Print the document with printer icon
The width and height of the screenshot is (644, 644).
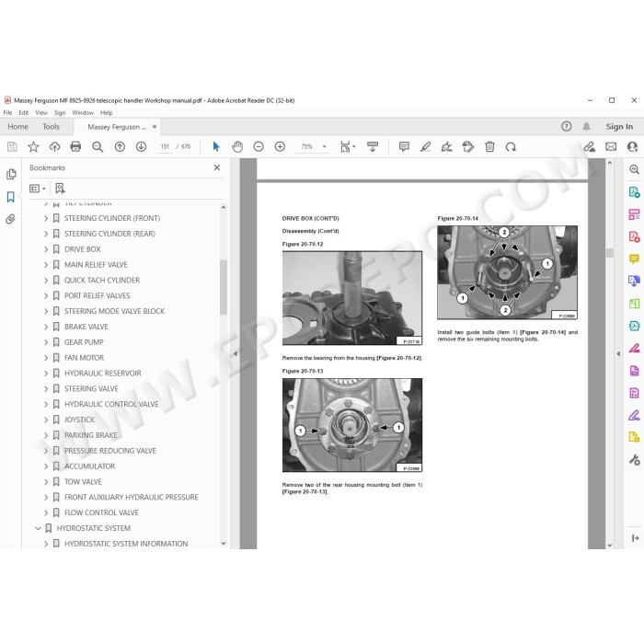point(75,146)
